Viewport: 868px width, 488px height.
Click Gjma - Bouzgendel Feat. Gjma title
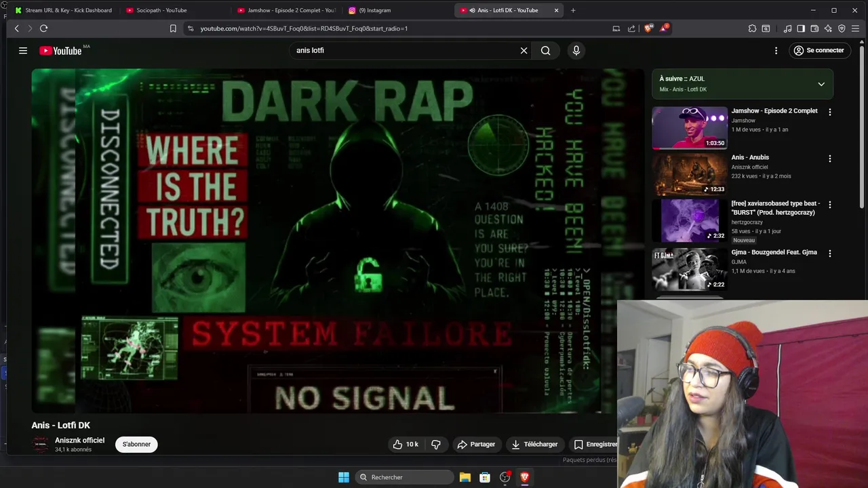tap(774, 252)
